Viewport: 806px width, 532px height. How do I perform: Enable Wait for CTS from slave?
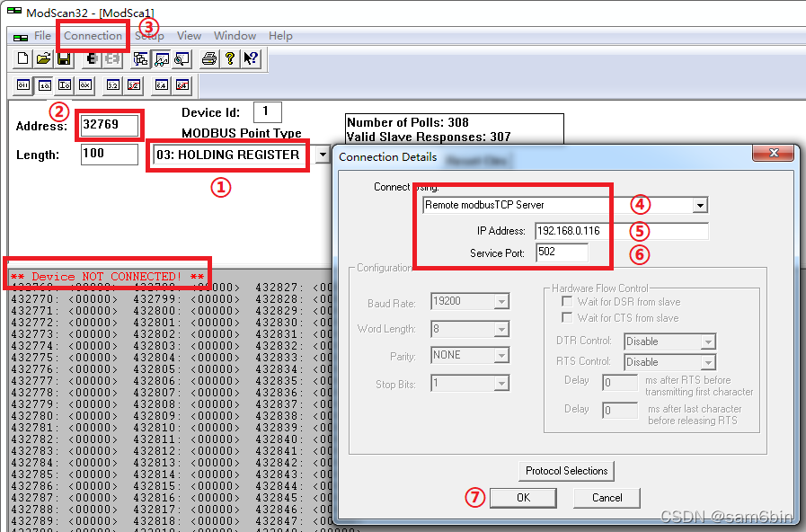pyautogui.click(x=567, y=317)
